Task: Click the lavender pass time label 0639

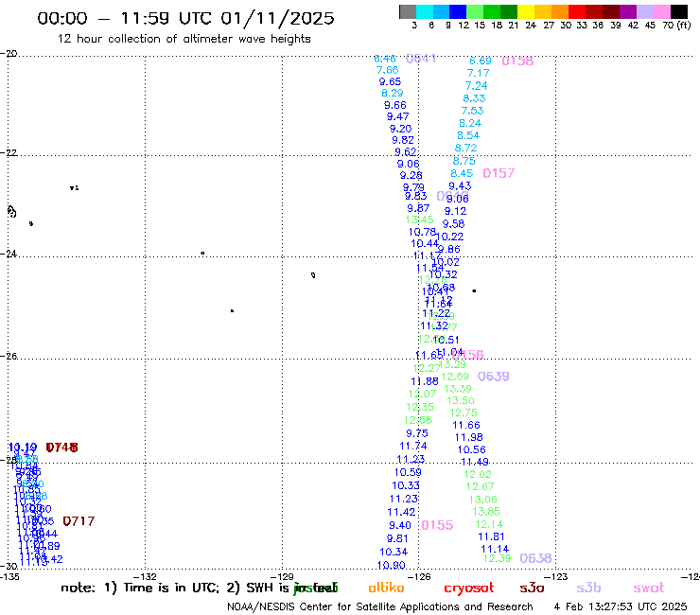Action: (x=493, y=376)
